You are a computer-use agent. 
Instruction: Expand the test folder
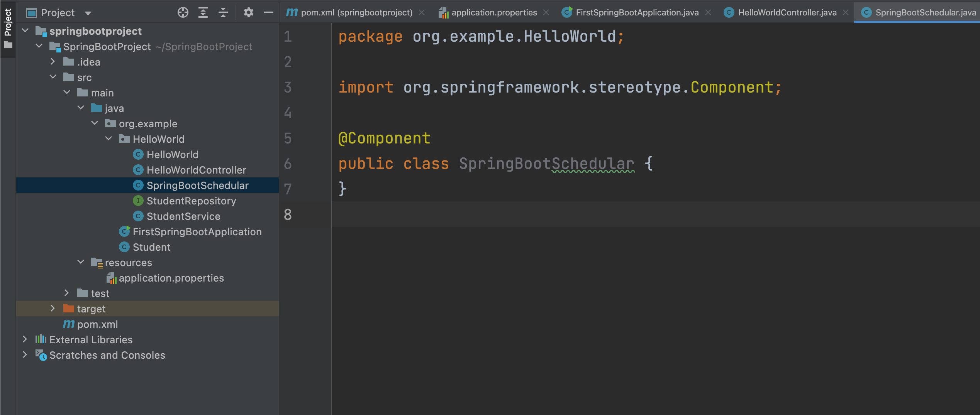pos(67,293)
